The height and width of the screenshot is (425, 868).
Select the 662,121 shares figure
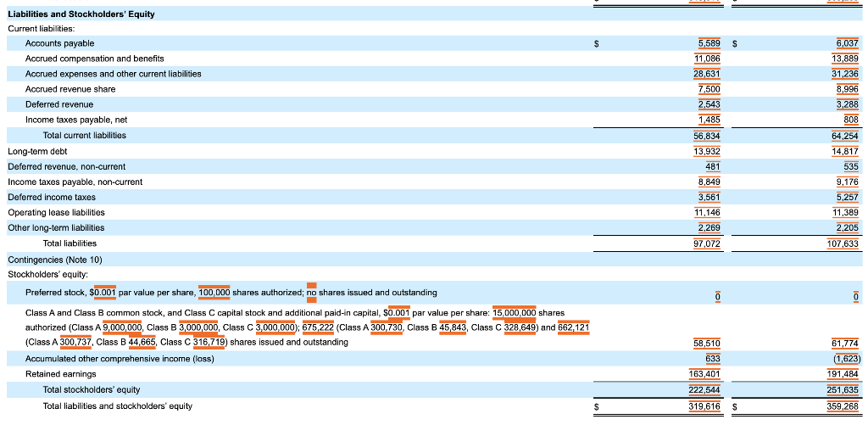point(574,327)
